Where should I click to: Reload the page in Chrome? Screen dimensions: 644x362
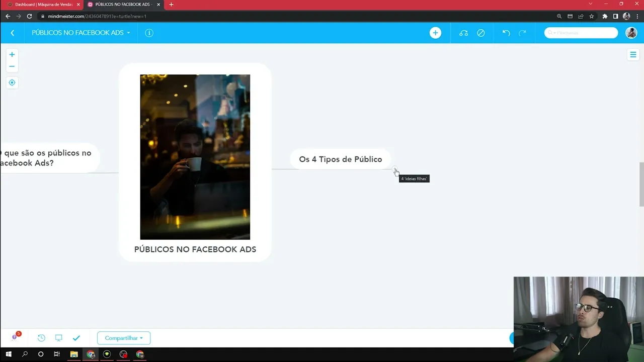[x=29, y=16]
